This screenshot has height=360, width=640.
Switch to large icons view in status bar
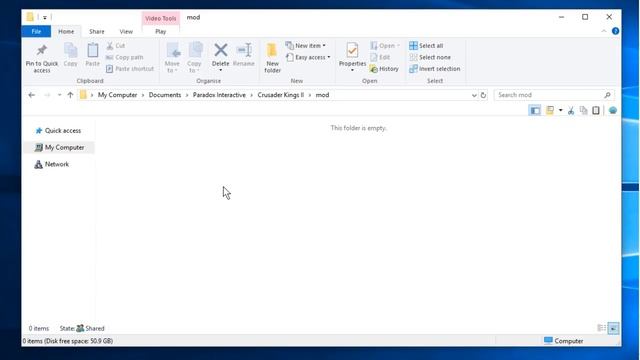(613, 328)
